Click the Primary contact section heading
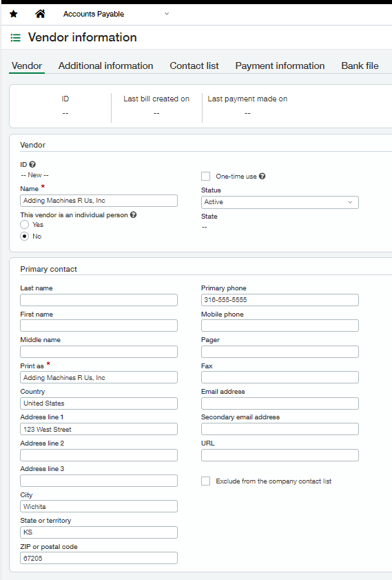Screen dimensions: 392x580 coord(48,269)
